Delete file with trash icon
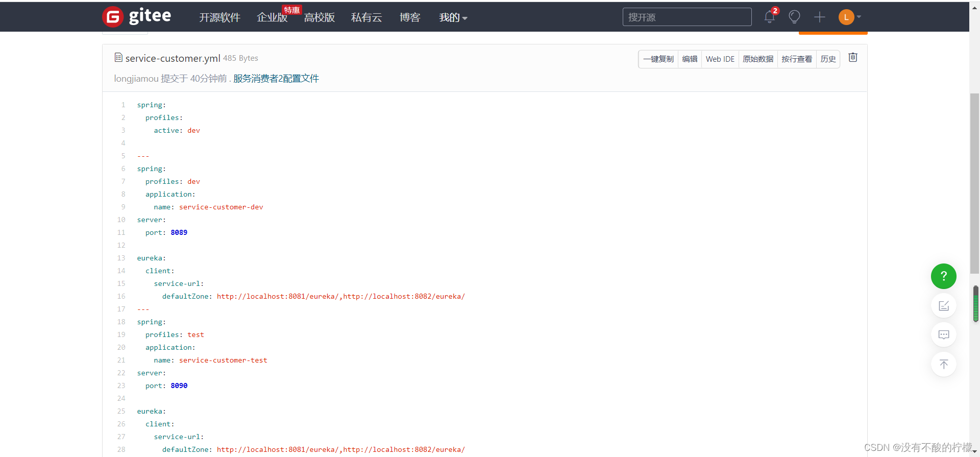This screenshot has height=457, width=980. [853, 57]
